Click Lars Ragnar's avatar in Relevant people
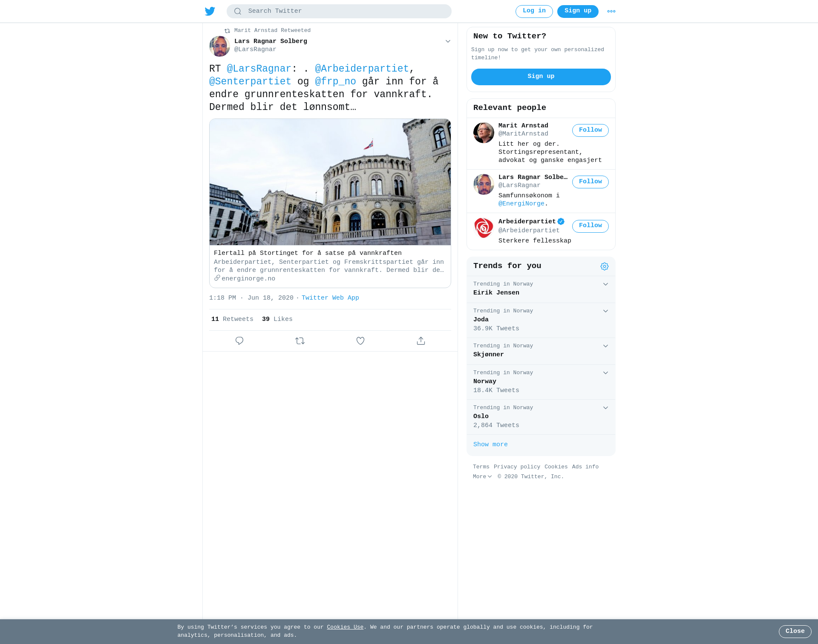The image size is (818, 644). 484,184
